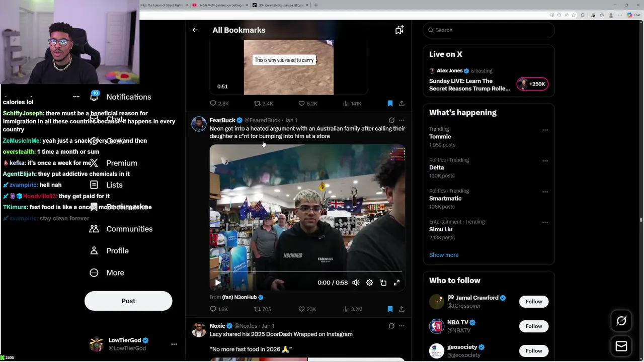Open Noxic's display name link

tap(217, 326)
